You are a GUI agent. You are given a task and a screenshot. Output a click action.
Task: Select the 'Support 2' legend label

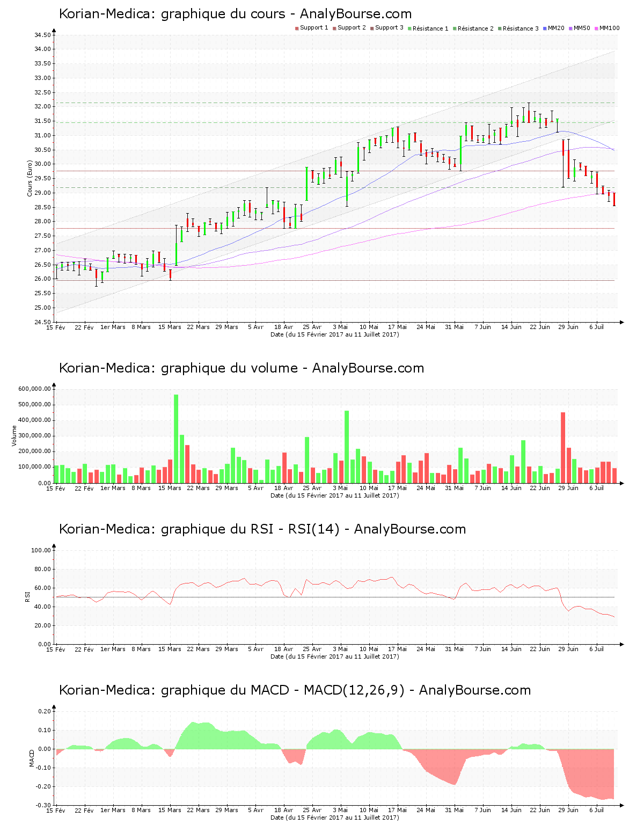[x=352, y=28]
